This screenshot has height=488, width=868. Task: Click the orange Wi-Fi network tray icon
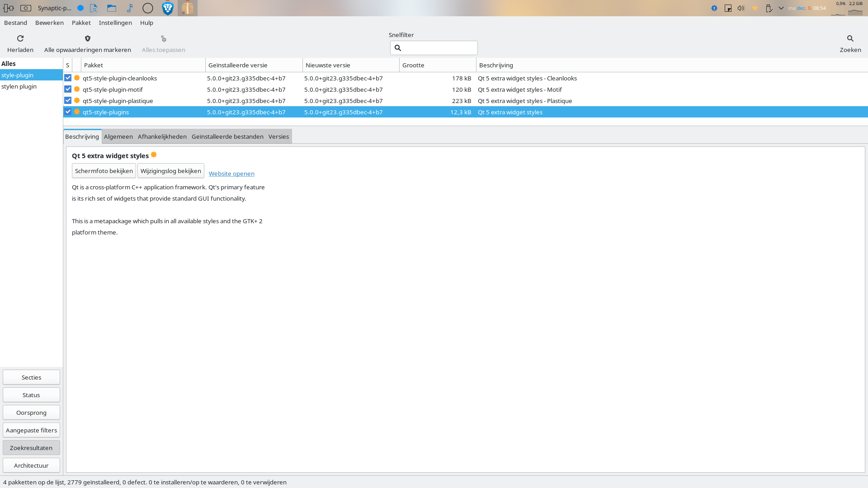coord(755,8)
